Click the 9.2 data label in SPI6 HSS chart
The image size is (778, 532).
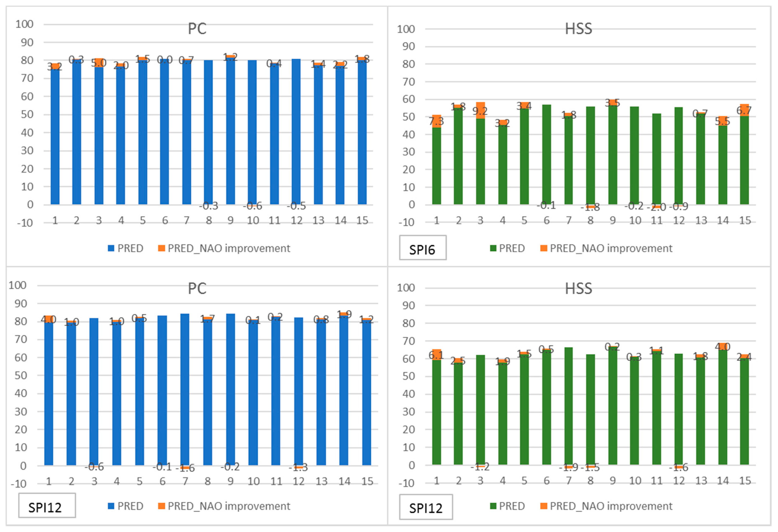480,111
